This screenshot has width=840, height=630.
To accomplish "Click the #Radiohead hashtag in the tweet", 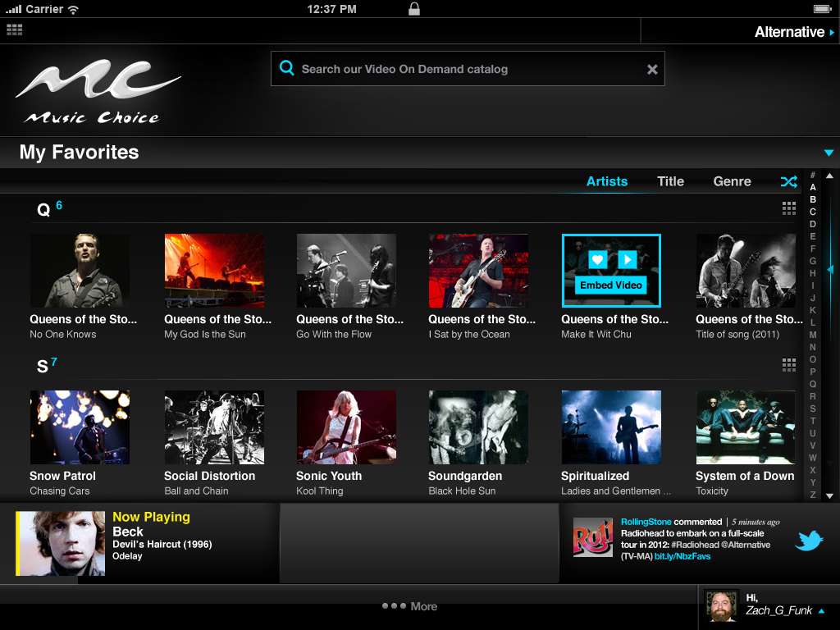I will [x=695, y=545].
